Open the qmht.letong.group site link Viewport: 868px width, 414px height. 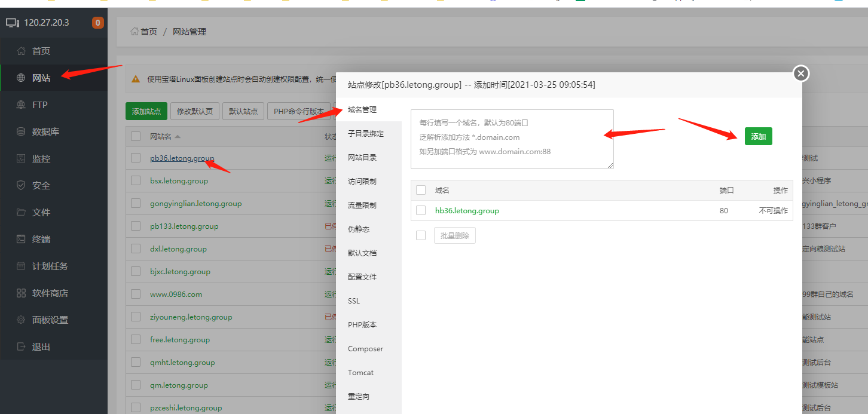182,363
